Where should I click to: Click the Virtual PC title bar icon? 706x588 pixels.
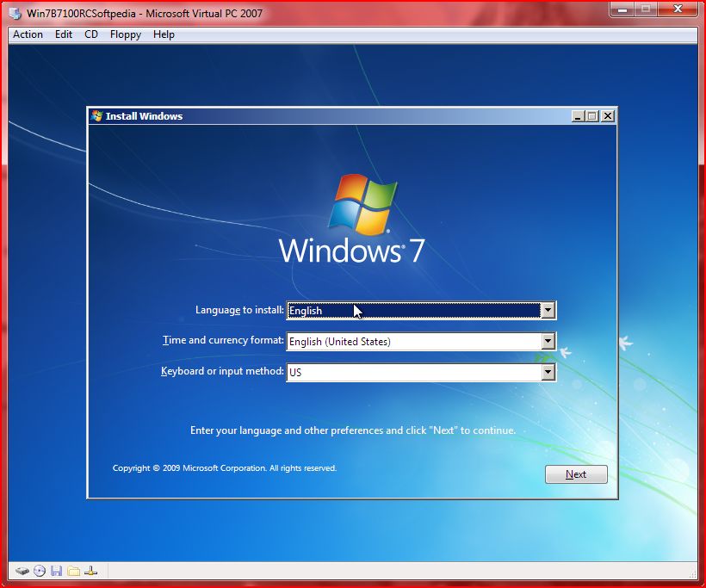pyautogui.click(x=12, y=13)
